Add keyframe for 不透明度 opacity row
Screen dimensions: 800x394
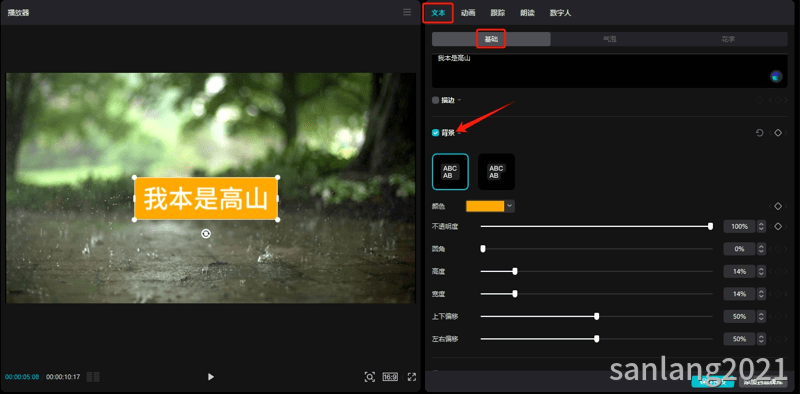point(778,226)
